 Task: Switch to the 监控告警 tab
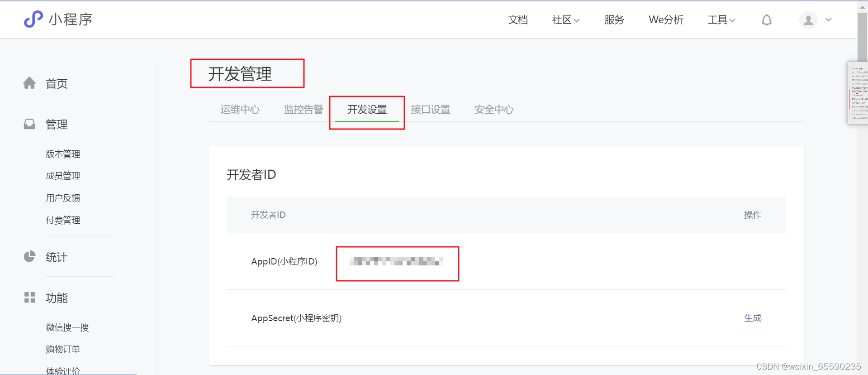click(x=304, y=109)
